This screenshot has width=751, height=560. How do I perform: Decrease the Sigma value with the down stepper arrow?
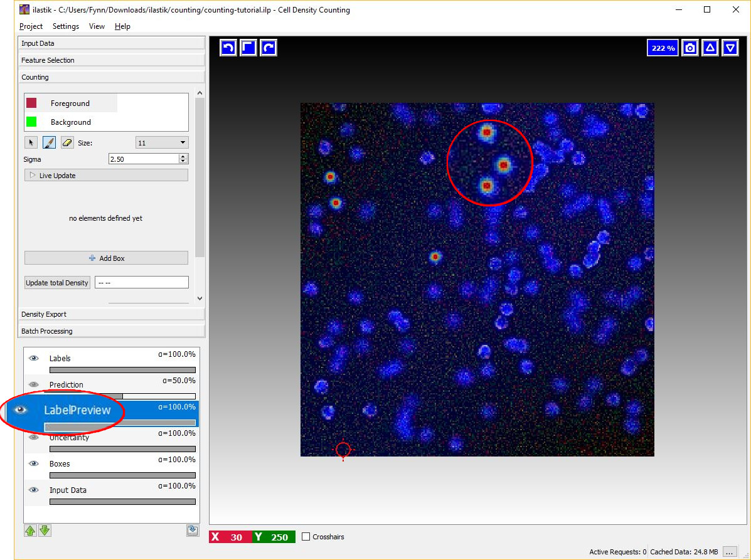[x=183, y=161]
